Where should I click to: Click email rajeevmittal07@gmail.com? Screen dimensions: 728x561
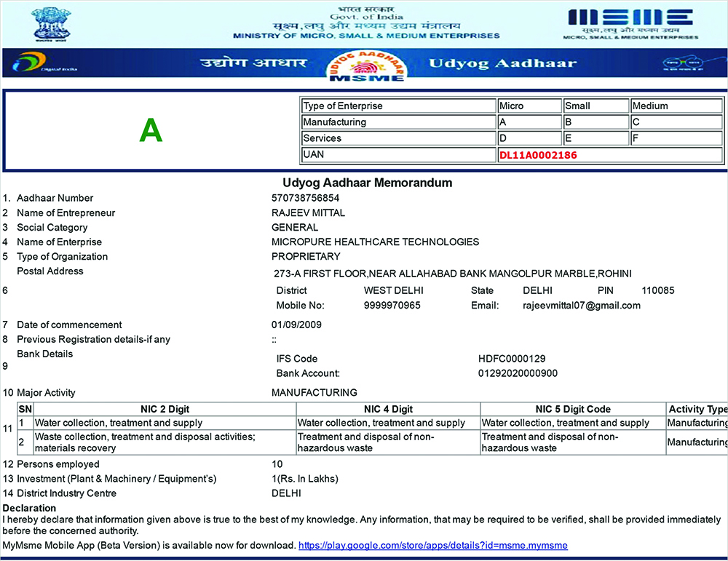tap(582, 306)
